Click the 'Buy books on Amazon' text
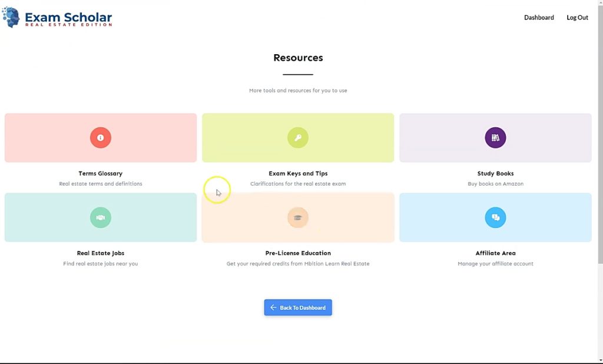This screenshot has height=364, width=603. [495, 184]
